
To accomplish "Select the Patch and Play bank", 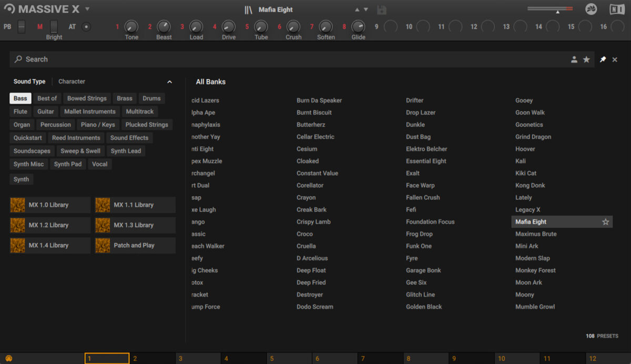I will coord(135,245).
